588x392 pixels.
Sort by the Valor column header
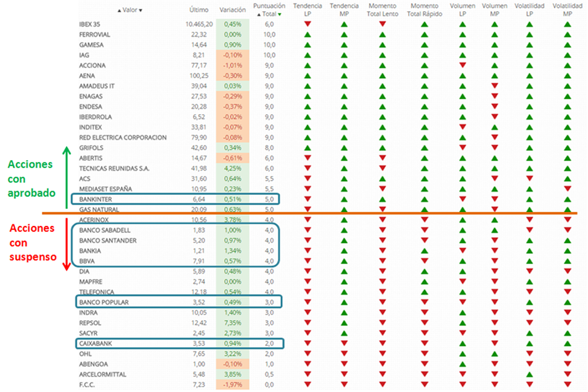click(130, 10)
